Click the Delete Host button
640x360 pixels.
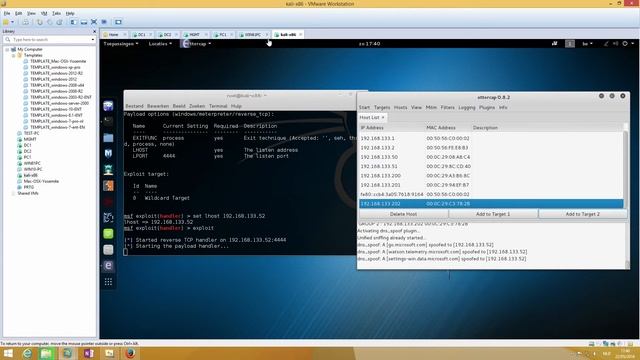[403, 214]
